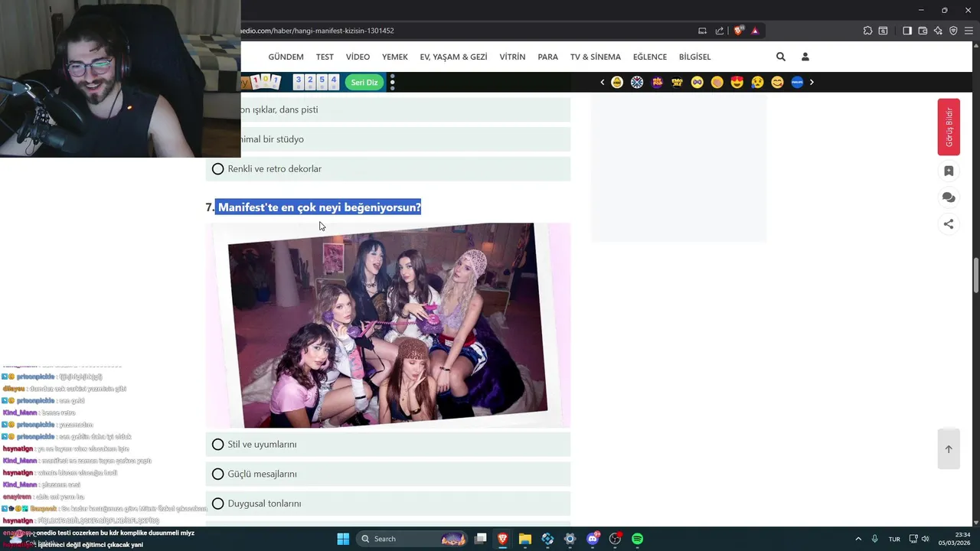Click the Windows taskbar Search box
The image size is (980, 551).
point(411,539)
